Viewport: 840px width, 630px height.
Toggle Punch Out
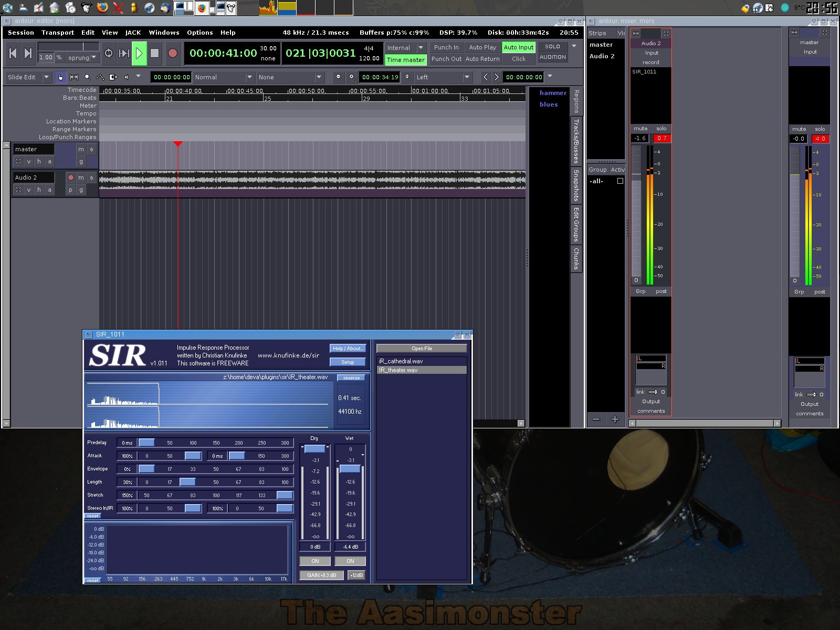[x=446, y=59]
